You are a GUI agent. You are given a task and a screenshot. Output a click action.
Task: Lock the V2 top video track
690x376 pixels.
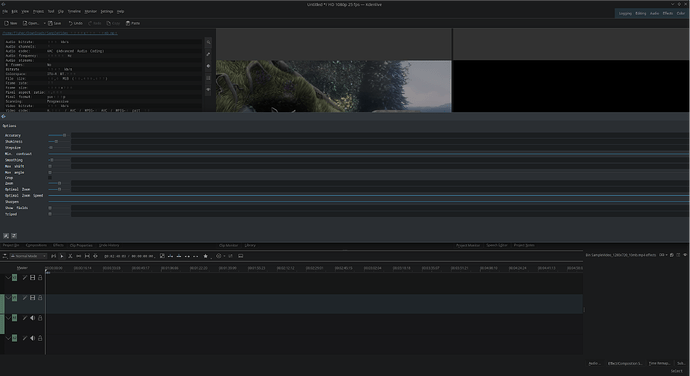pyautogui.click(x=40, y=277)
